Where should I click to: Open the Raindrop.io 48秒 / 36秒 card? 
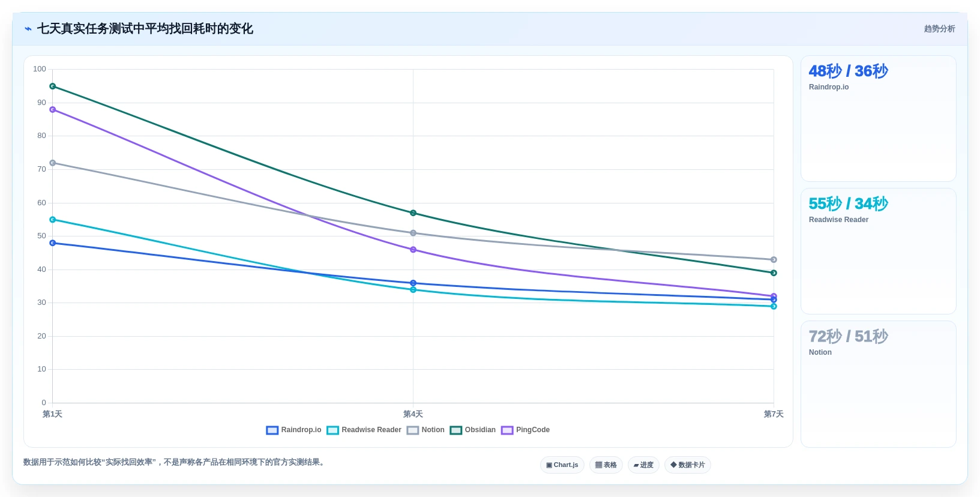(x=878, y=119)
